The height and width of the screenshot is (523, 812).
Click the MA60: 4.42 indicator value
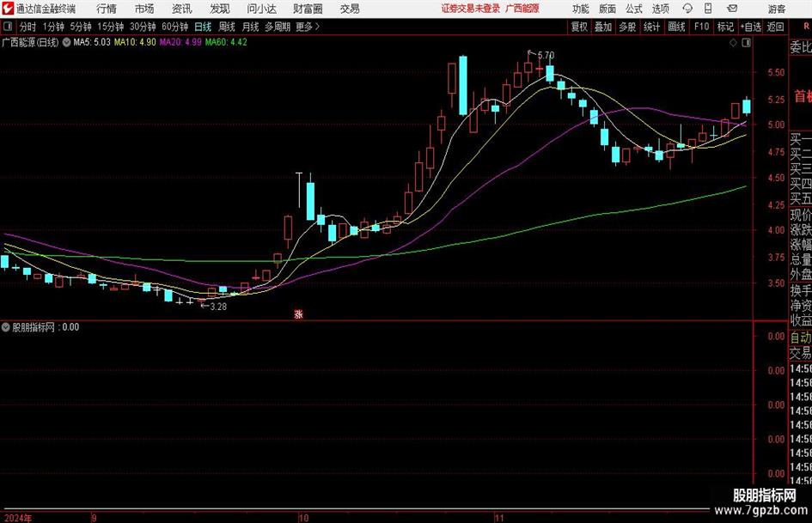point(226,42)
